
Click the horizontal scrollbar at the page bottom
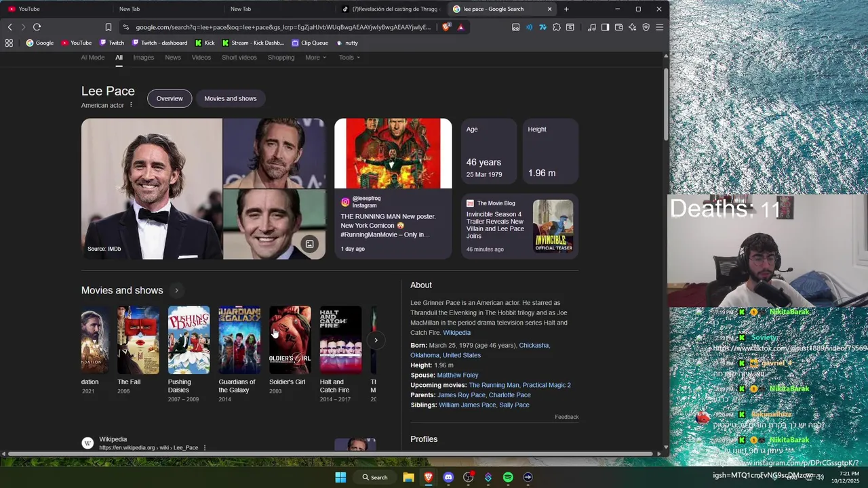(x=330, y=454)
